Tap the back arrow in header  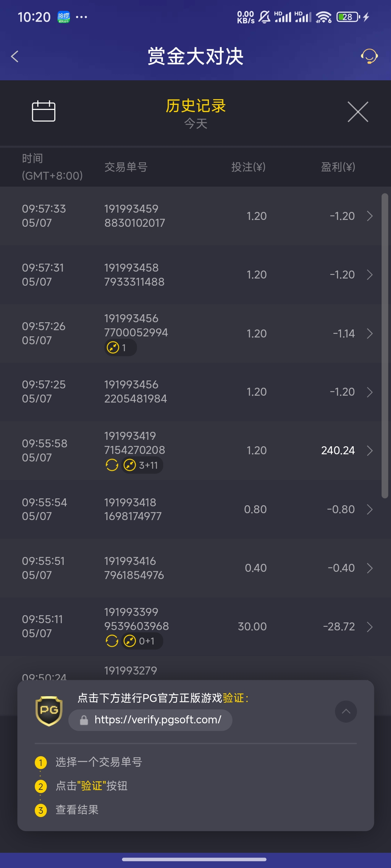click(x=15, y=56)
